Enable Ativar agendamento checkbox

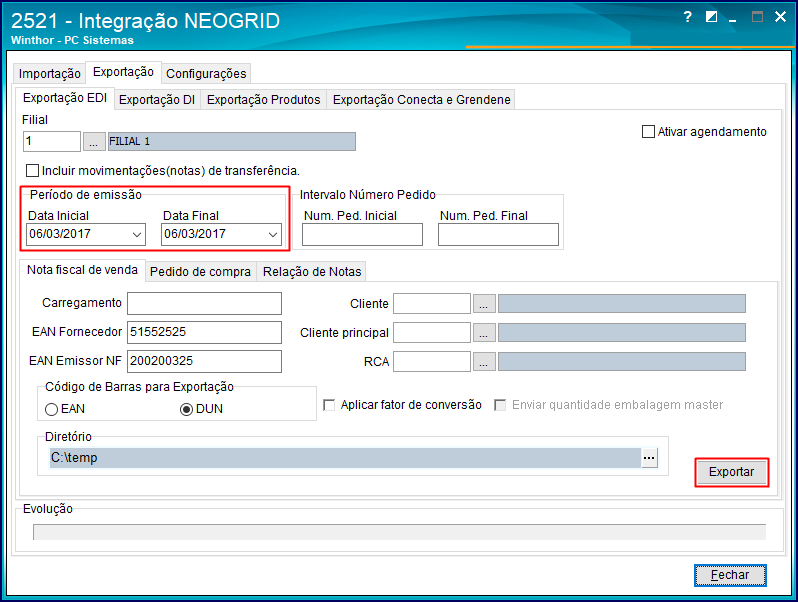click(x=648, y=132)
